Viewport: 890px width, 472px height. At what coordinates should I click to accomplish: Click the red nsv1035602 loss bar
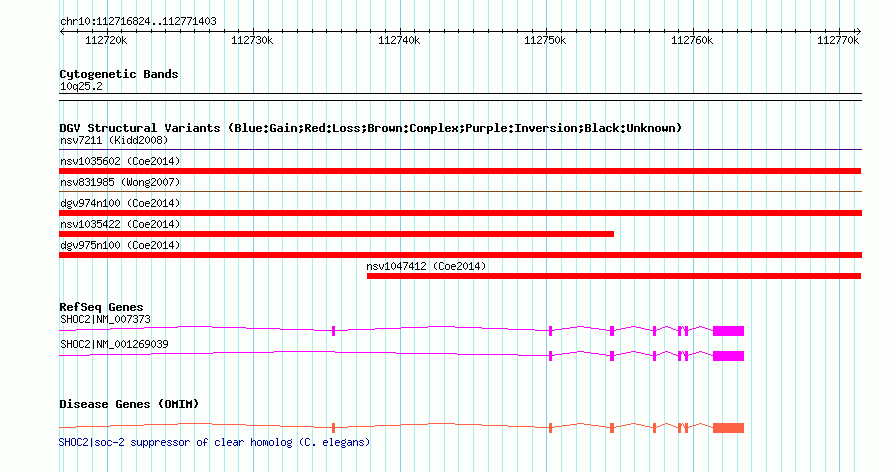click(460, 171)
